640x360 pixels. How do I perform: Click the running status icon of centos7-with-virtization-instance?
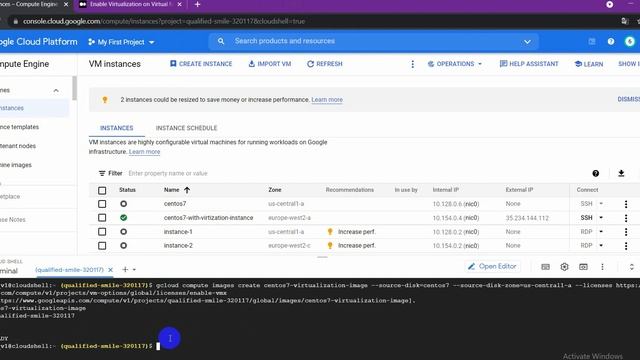(x=123, y=218)
